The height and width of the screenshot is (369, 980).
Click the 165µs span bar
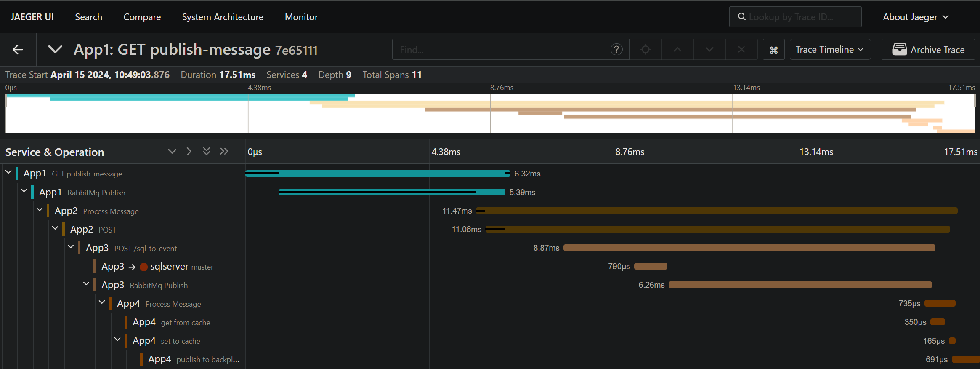(x=952, y=341)
